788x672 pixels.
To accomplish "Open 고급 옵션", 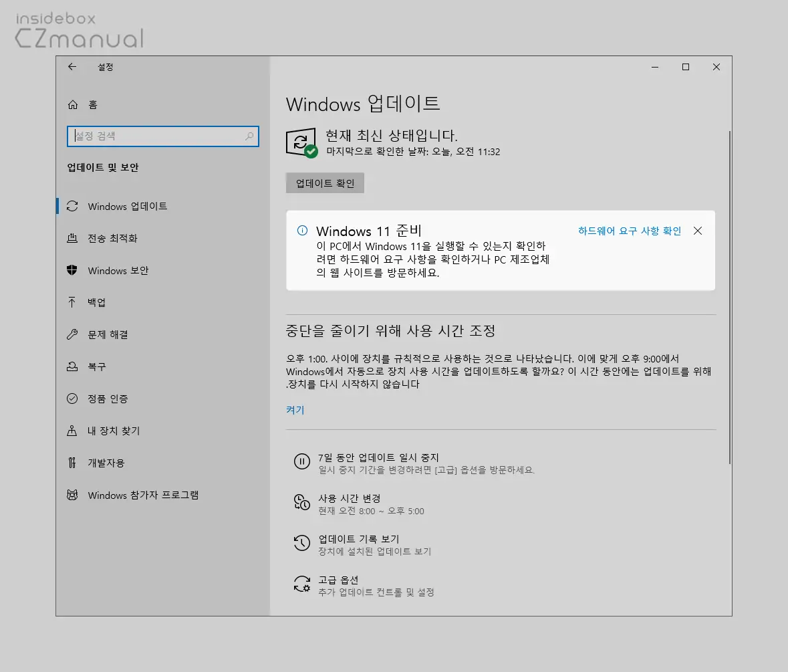I will click(x=364, y=585).
